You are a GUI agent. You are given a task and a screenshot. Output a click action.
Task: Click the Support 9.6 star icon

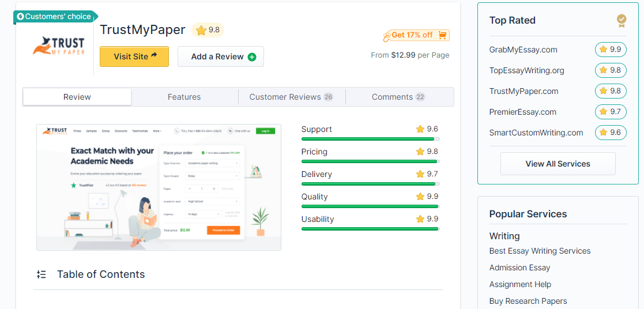pyautogui.click(x=420, y=129)
